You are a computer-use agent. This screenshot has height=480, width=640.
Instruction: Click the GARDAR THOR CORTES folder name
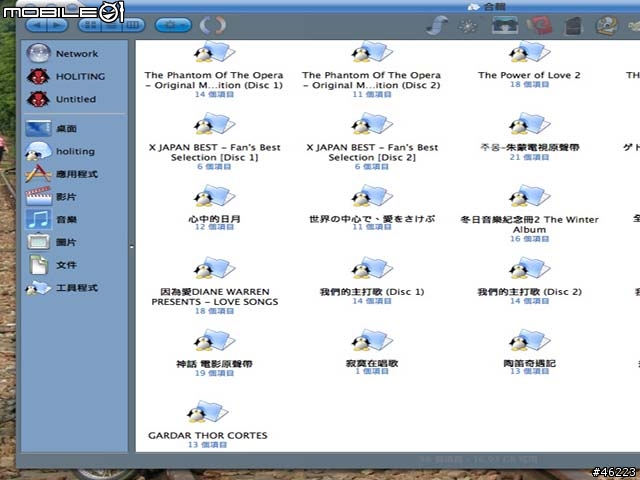[208, 436]
